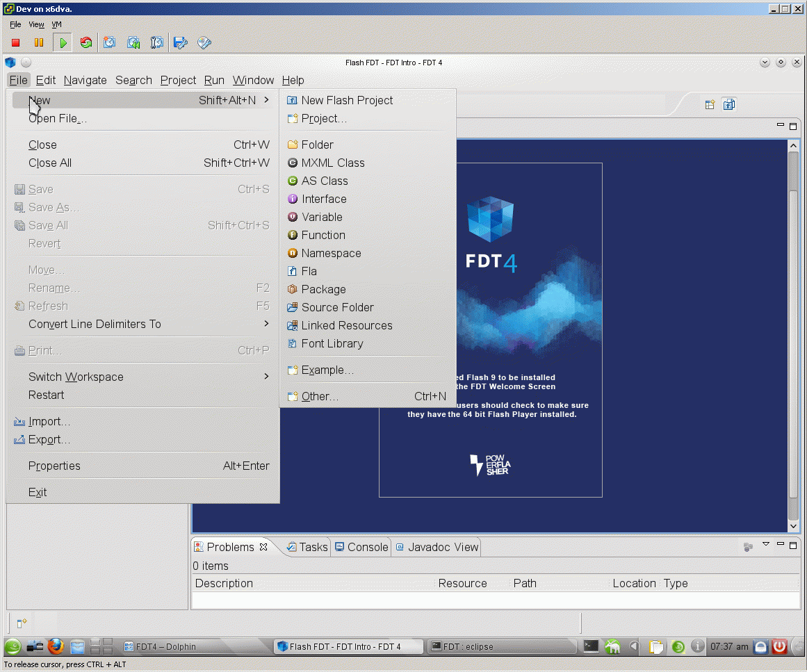Create a new Package
Image resolution: width=807 pixels, height=672 pixels.
coord(368,289)
